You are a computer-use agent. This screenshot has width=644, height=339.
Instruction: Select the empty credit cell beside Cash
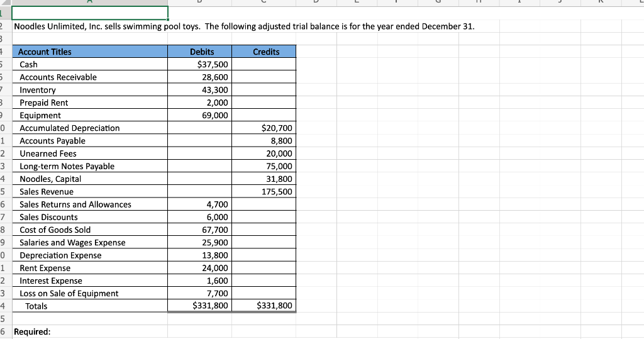point(264,65)
